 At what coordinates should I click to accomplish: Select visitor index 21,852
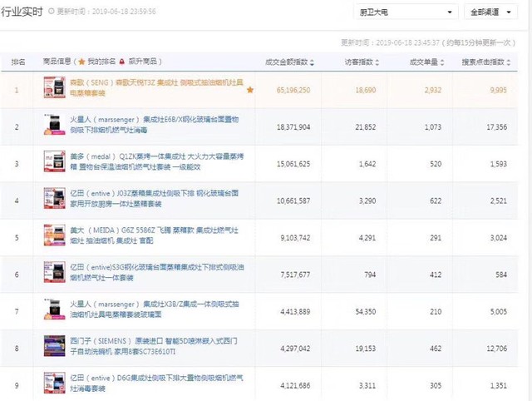pyautogui.click(x=366, y=127)
